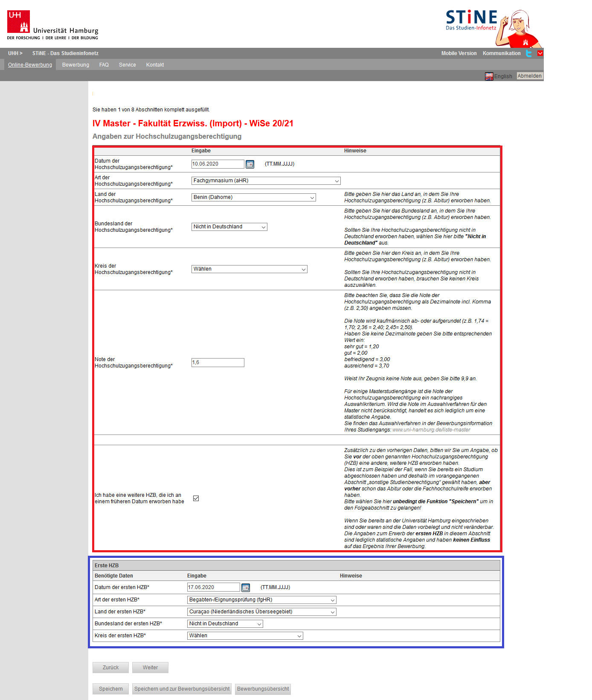Uncheck the 'weitere HZB' checkbox
This screenshot has width=592, height=700.
point(196,498)
